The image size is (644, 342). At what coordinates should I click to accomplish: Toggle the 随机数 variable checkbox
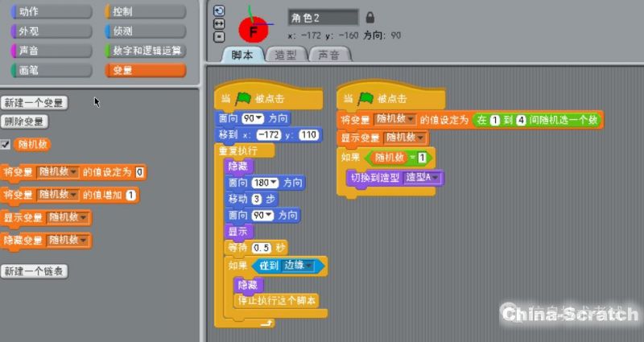[6, 145]
